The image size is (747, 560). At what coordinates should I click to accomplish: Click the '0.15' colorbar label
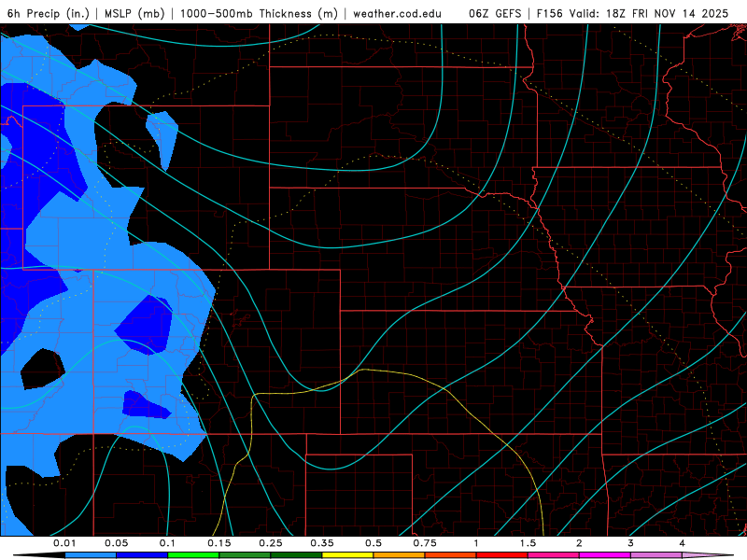[219, 543]
